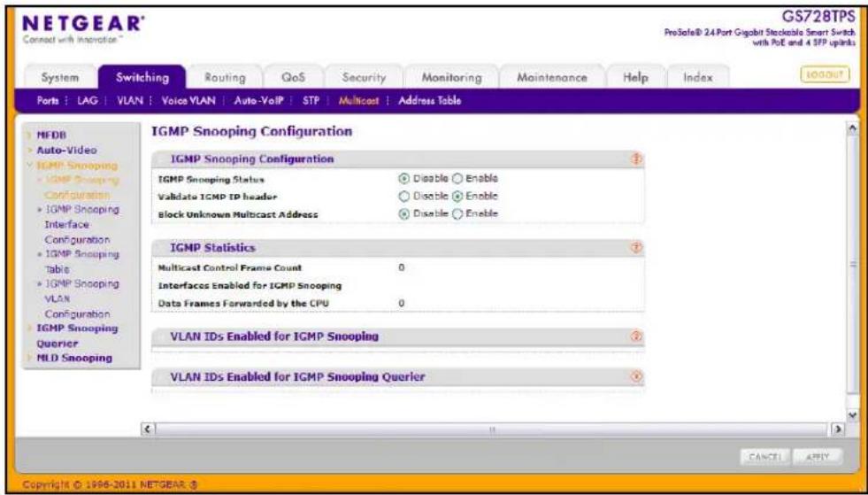Switch to the Maintenance tab
This screenshot has height=495, width=868.
coord(552,78)
